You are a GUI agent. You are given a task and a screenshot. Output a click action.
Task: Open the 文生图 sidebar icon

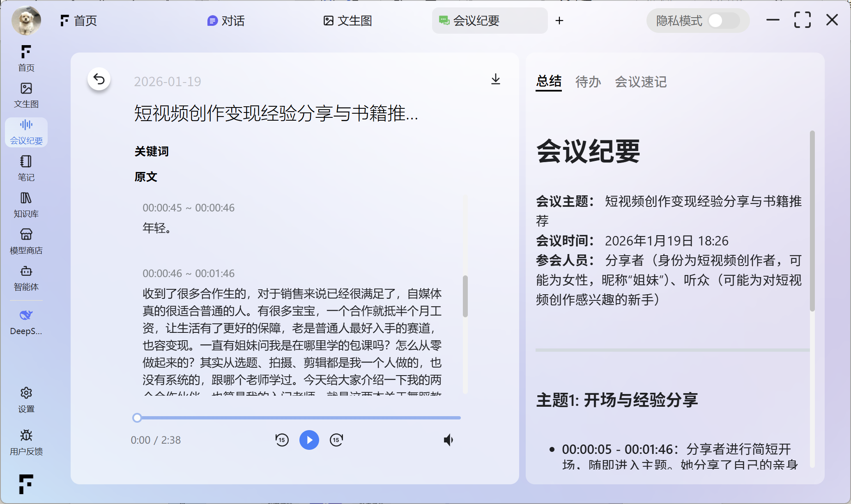26,95
